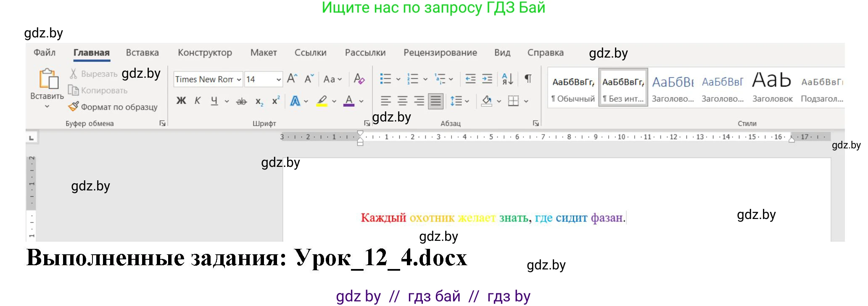The width and height of the screenshot is (868, 306).
Task: Toggle align text left
Action: click(385, 101)
